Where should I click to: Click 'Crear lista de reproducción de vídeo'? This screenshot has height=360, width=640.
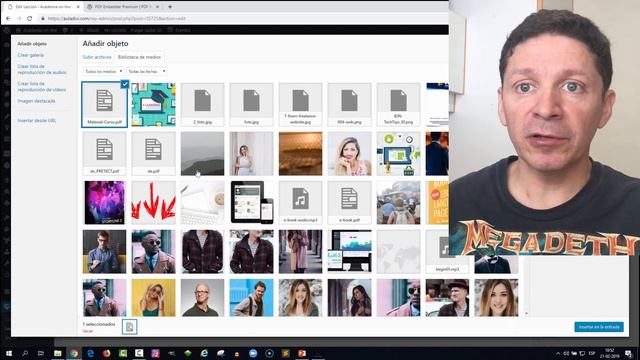click(42, 87)
